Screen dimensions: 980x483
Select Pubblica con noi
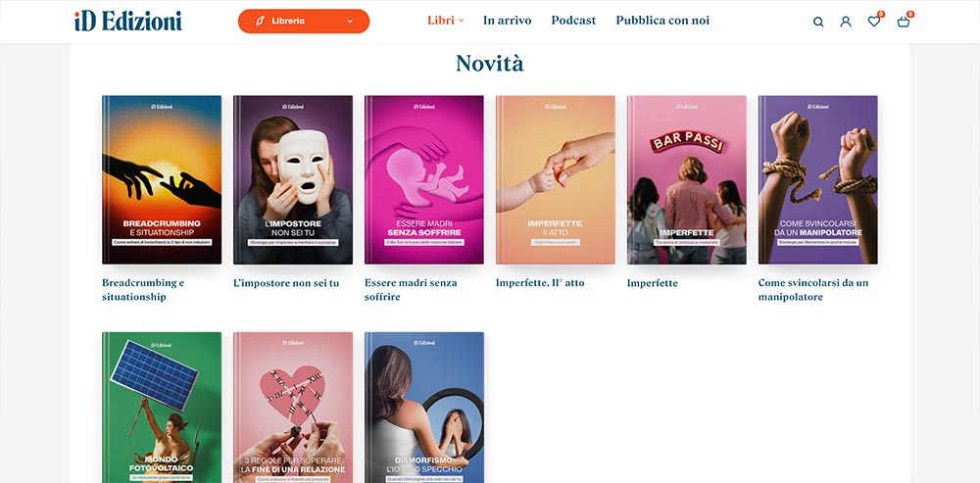tap(662, 21)
